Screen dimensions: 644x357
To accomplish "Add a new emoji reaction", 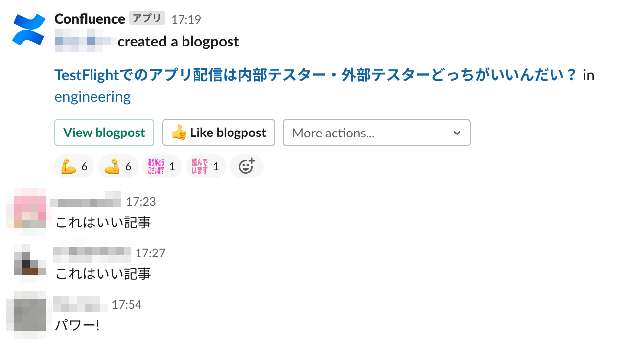I will [246, 166].
